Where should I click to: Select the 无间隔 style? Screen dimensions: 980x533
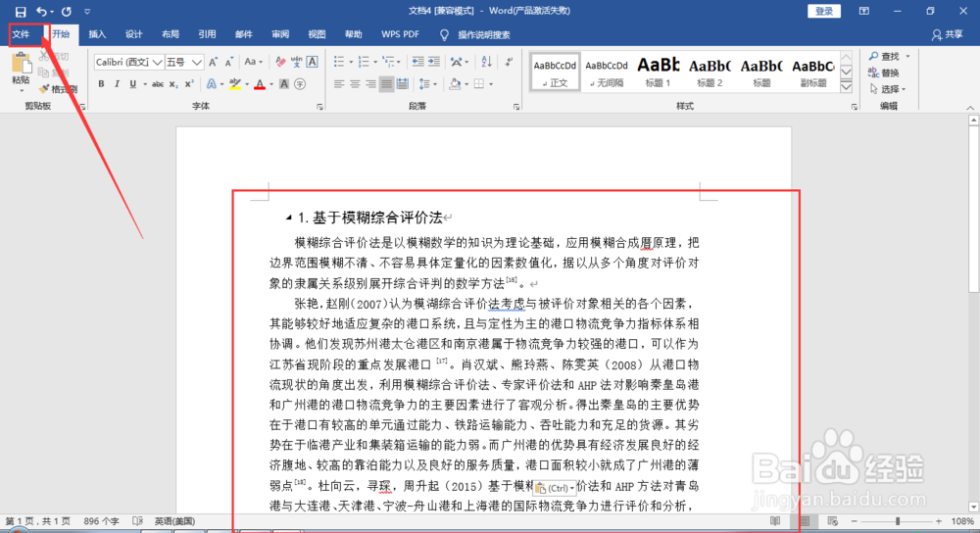607,72
